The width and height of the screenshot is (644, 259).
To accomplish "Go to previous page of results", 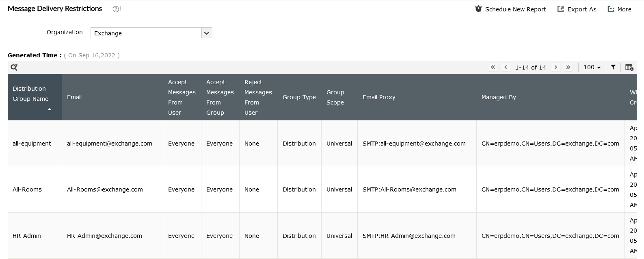I will (x=506, y=67).
